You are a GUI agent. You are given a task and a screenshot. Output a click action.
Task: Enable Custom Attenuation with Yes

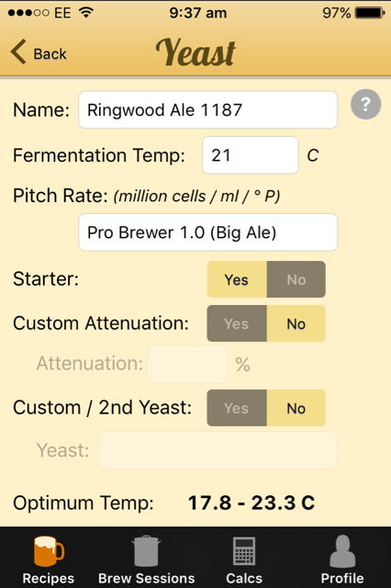(x=237, y=323)
